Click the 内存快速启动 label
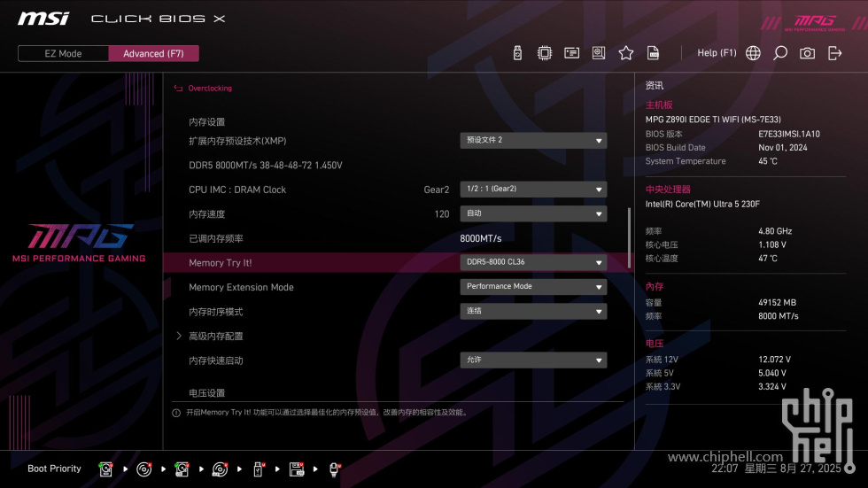The width and height of the screenshot is (868, 488). tap(216, 360)
